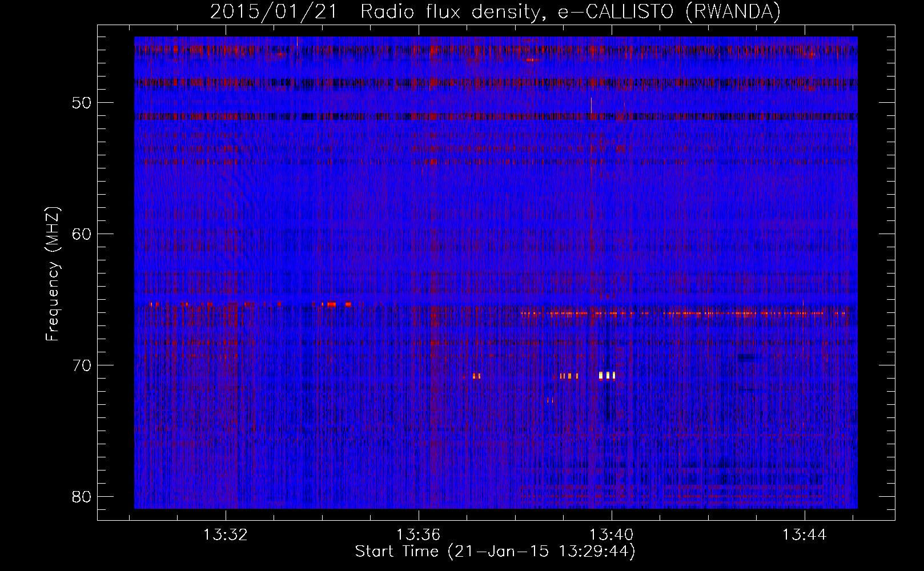Click the 'Frequency (MHZ)' axis label
The height and width of the screenshot is (571, 924).
point(53,274)
